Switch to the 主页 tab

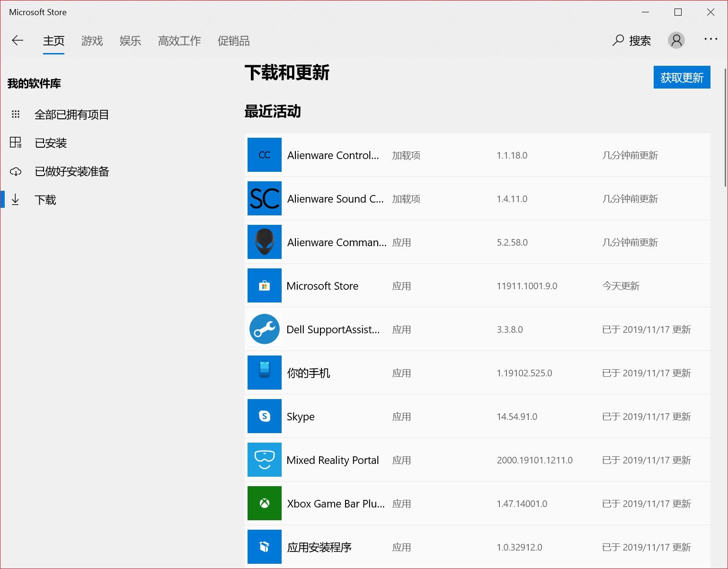point(53,41)
